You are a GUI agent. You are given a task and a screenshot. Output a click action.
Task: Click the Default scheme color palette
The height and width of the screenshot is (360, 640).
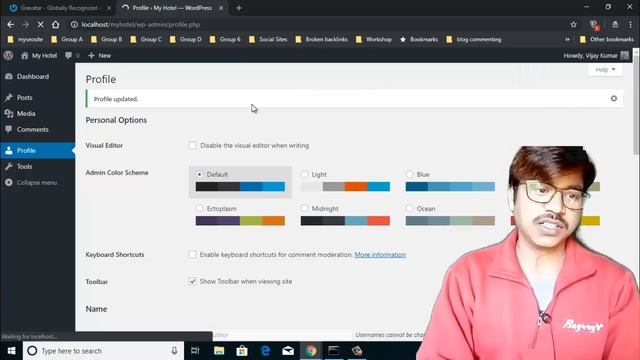coord(240,187)
